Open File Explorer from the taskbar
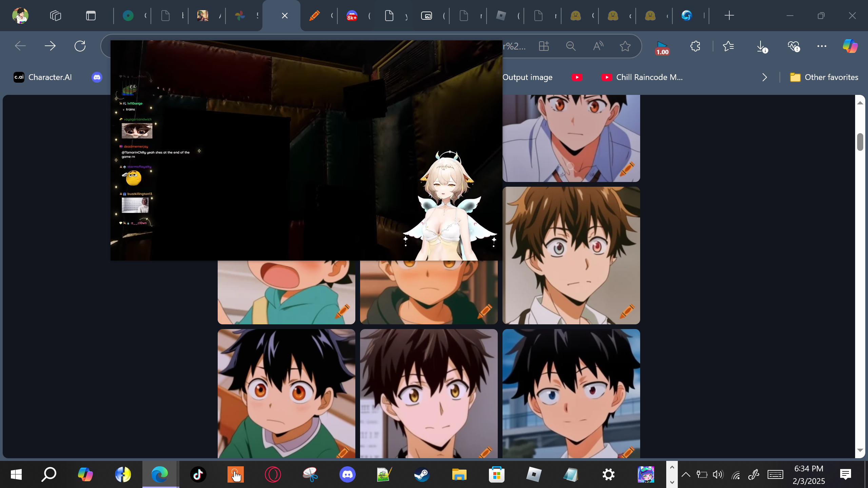868x488 pixels. [x=459, y=474]
